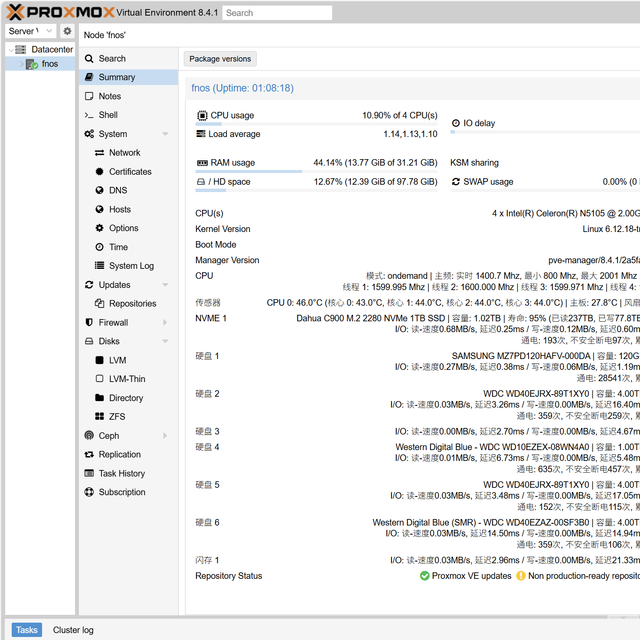Click the Repositories files icon
This screenshot has width=640, height=640.
click(x=99, y=303)
